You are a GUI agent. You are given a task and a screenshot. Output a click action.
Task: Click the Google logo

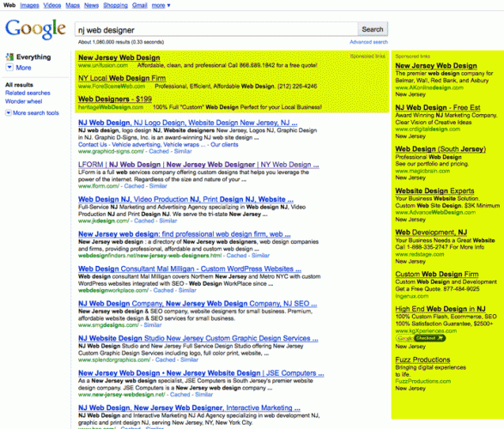pyautogui.click(x=35, y=29)
